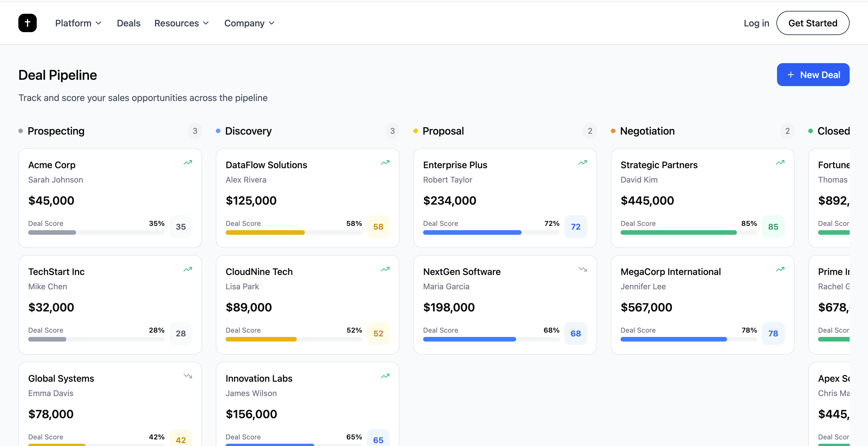Image resolution: width=868 pixels, height=446 pixels.
Task: Select the trend arrow on DataFlow Solutions card
Action: pyautogui.click(x=385, y=163)
